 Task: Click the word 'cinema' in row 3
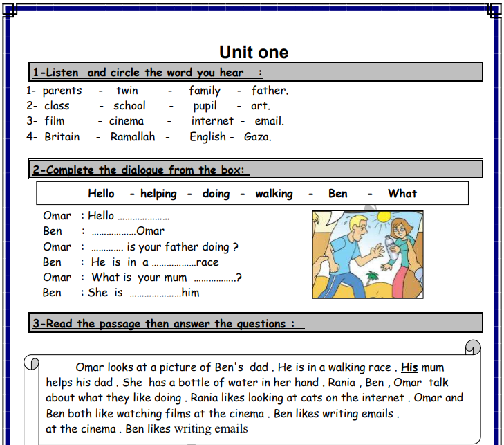127,121
